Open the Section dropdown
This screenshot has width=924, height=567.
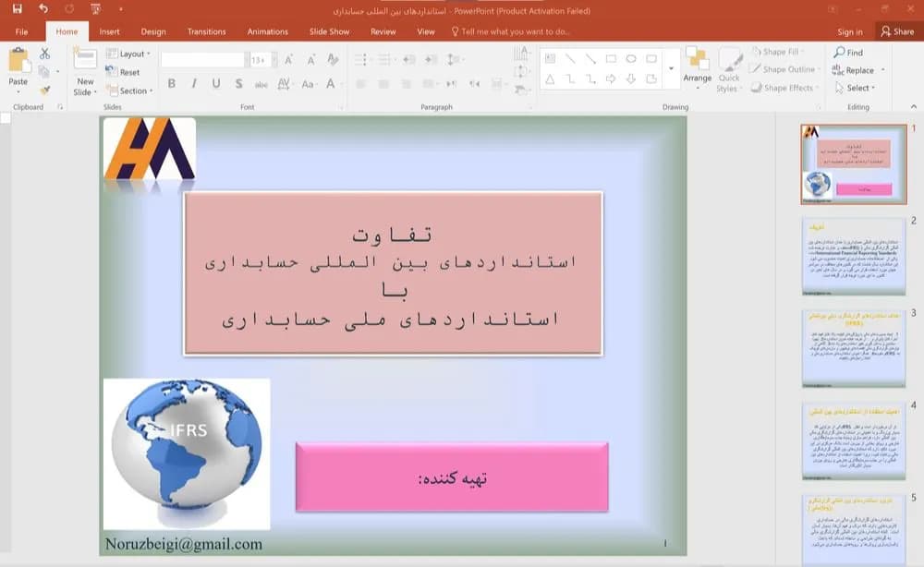pos(130,90)
